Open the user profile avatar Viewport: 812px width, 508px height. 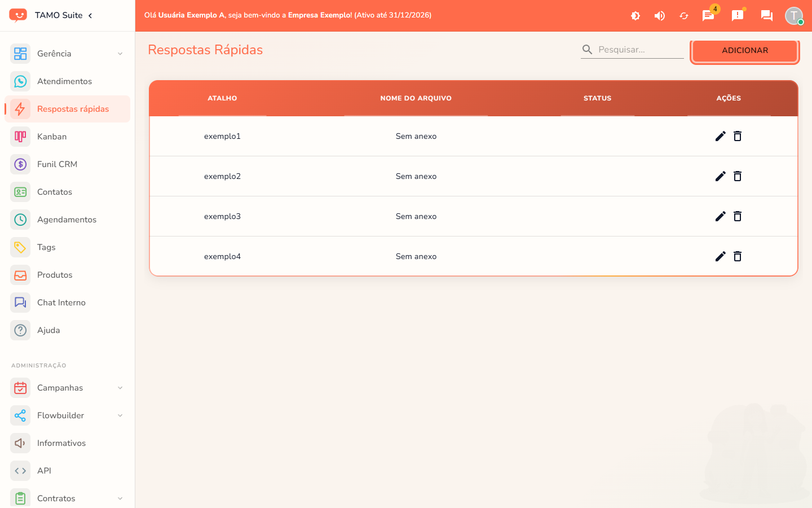click(x=794, y=15)
